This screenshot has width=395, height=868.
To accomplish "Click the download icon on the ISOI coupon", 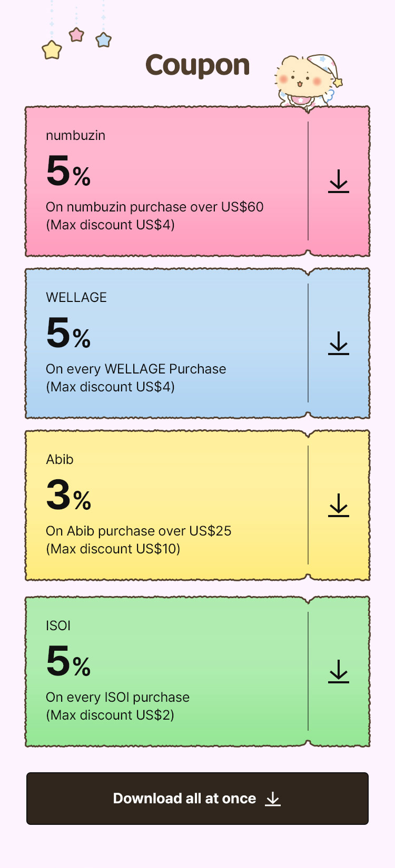I will (x=338, y=672).
